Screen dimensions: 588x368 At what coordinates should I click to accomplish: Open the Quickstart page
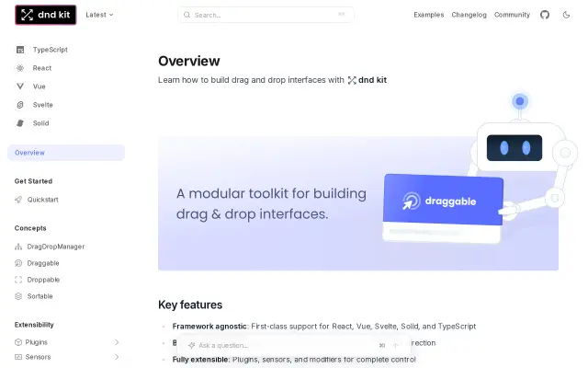click(x=43, y=200)
